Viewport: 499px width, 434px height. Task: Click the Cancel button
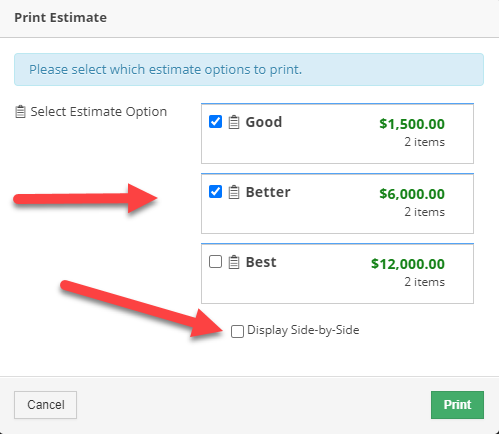click(45, 405)
